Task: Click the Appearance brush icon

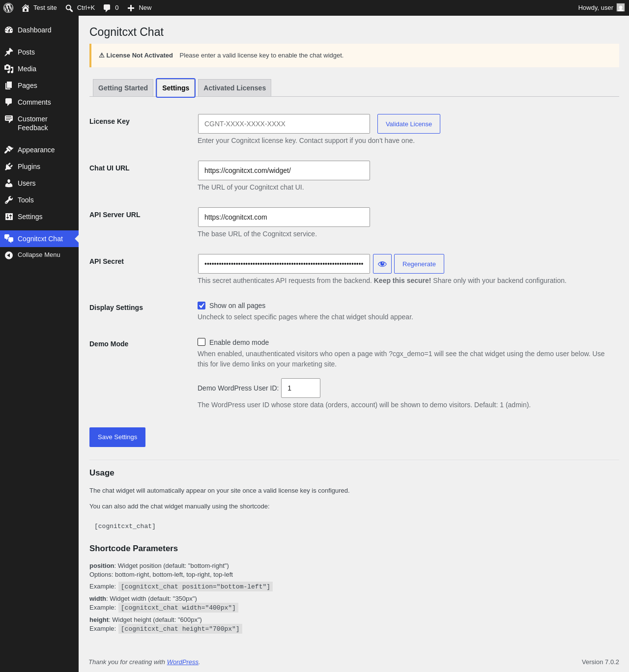Action: (9, 150)
